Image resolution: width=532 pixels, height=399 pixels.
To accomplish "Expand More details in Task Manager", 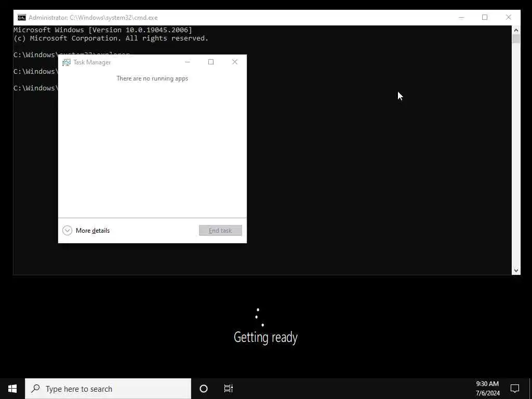I will coord(86,231).
